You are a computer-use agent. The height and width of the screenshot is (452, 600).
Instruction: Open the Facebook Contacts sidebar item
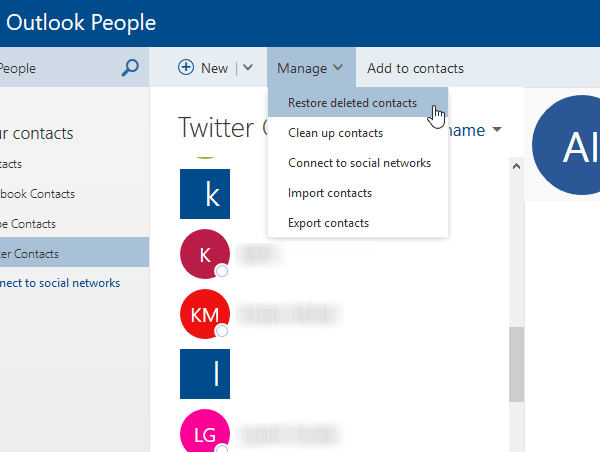coord(74,194)
